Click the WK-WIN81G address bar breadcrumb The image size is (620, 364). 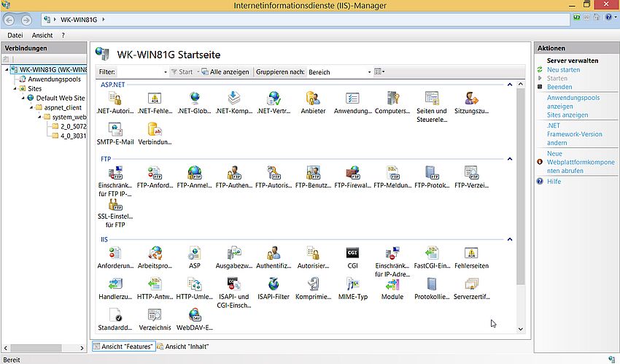(79, 20)
